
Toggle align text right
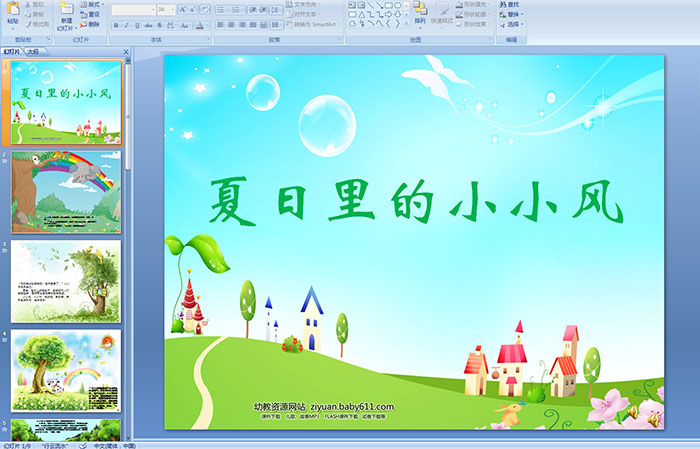click(242, 25)
